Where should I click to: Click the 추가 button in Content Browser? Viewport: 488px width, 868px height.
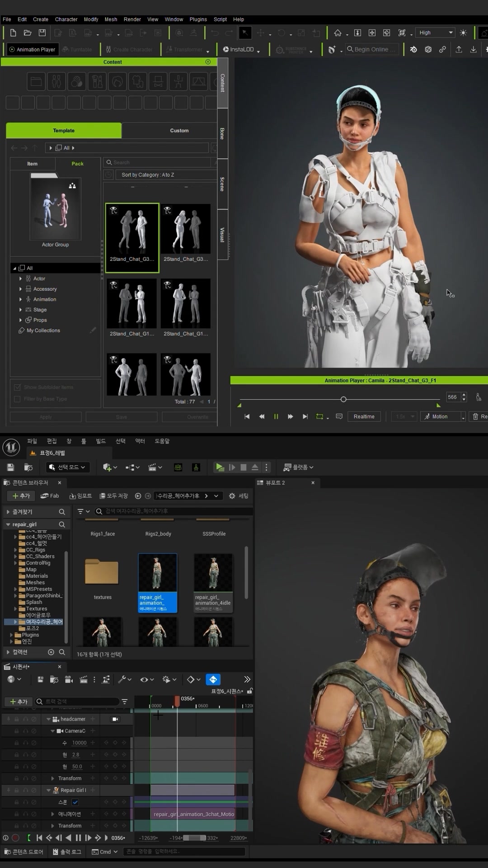point(21,496)
